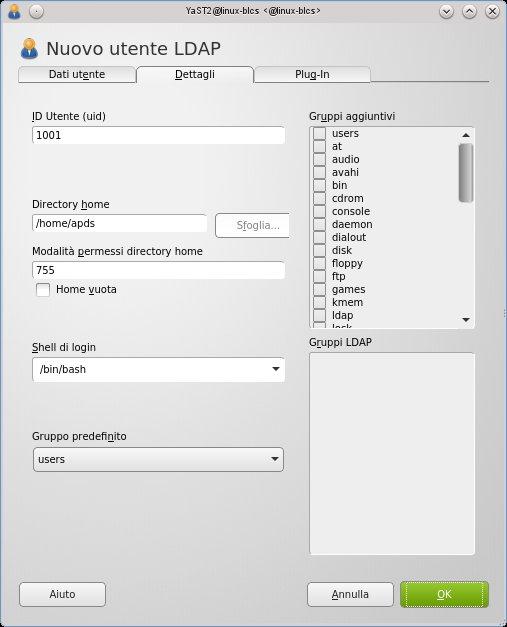Click the Sfoglia... browse button

[252, 226]
